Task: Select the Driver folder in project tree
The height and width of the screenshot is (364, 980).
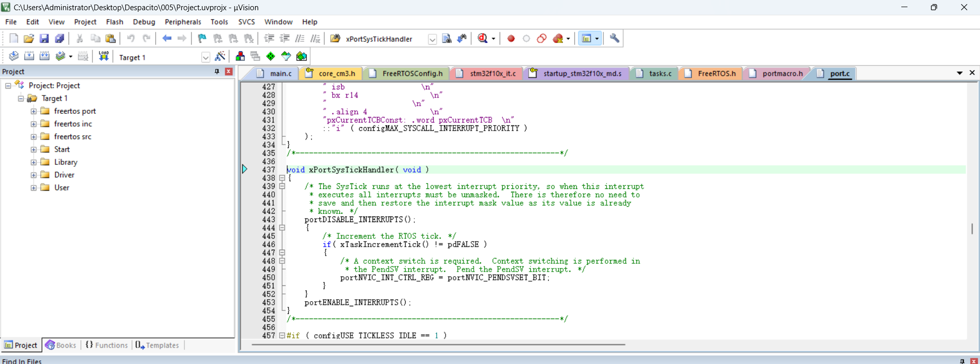Action: (64, 175)
